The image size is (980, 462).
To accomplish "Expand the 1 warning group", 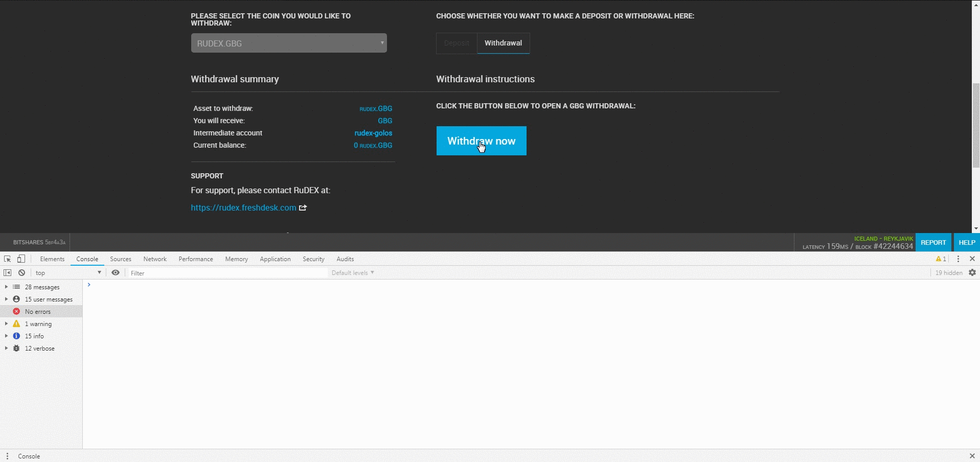I will (6, 324).
